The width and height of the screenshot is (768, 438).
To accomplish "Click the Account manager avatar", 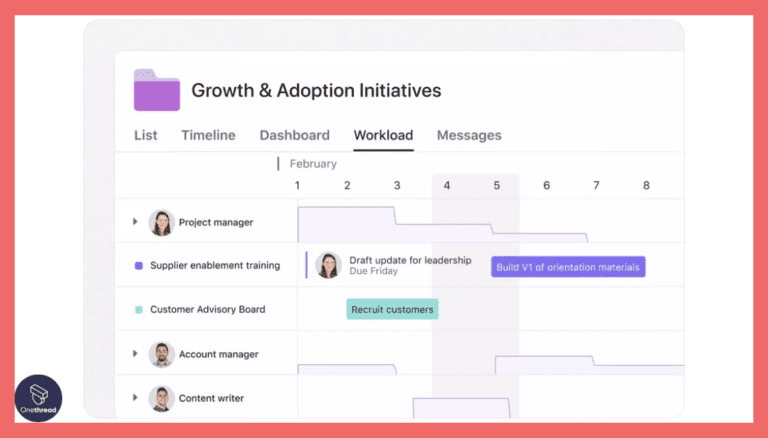I will [x=161, y=354].
